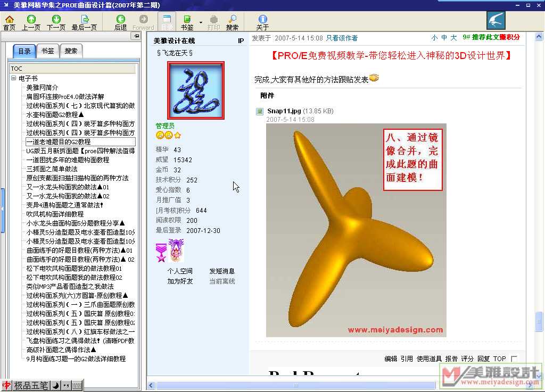Open 变异4通构面题之通常做法 topic
This screenshot has height=392, width=545.
pos(64,205)
